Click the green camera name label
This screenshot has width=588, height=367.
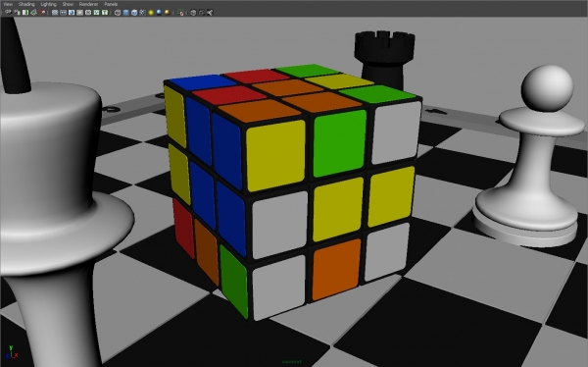pos(291,362)
